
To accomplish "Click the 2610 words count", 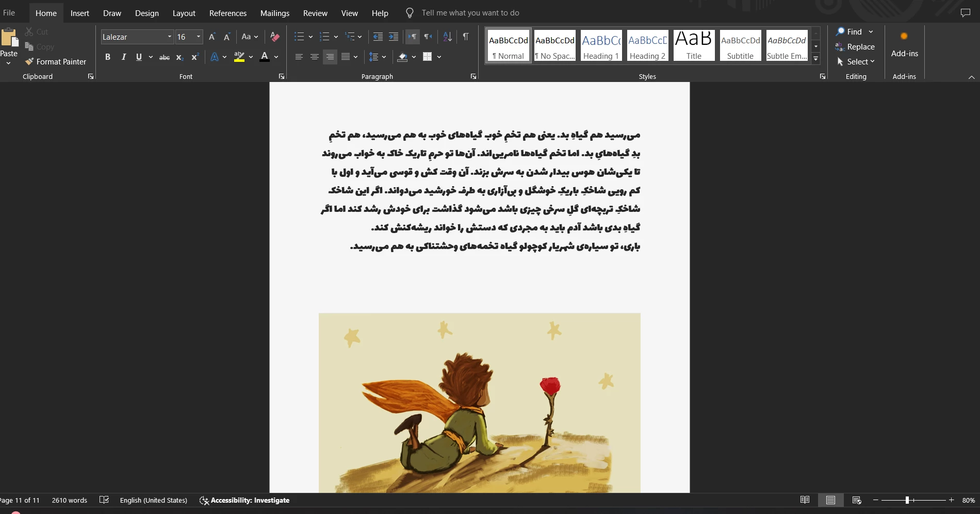I will [70, 500].
